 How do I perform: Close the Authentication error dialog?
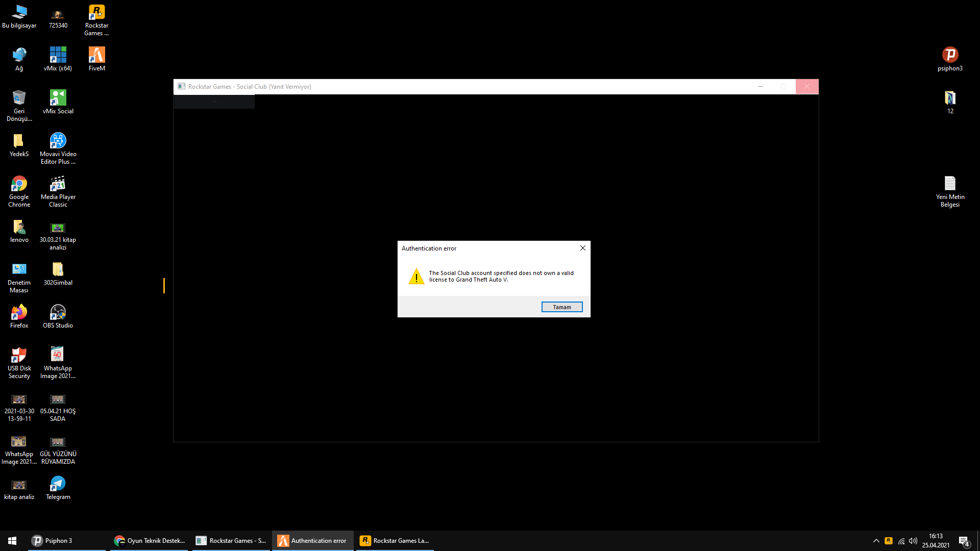[582, 248]
